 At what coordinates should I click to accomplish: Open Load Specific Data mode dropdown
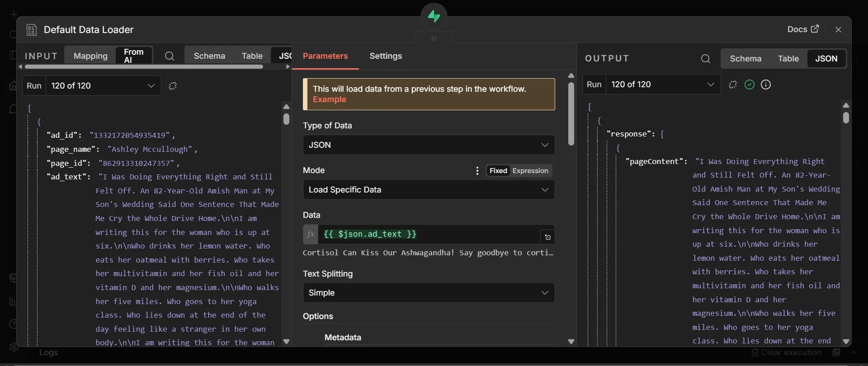[x=429, y=190]
